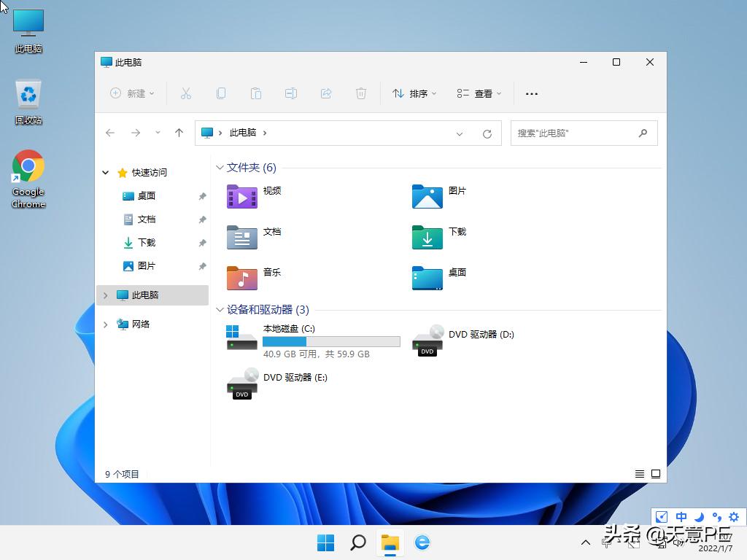Open the 下载 downloads folder in main pane
Viewport: 747px width, 560px height.
click(438, 237)
